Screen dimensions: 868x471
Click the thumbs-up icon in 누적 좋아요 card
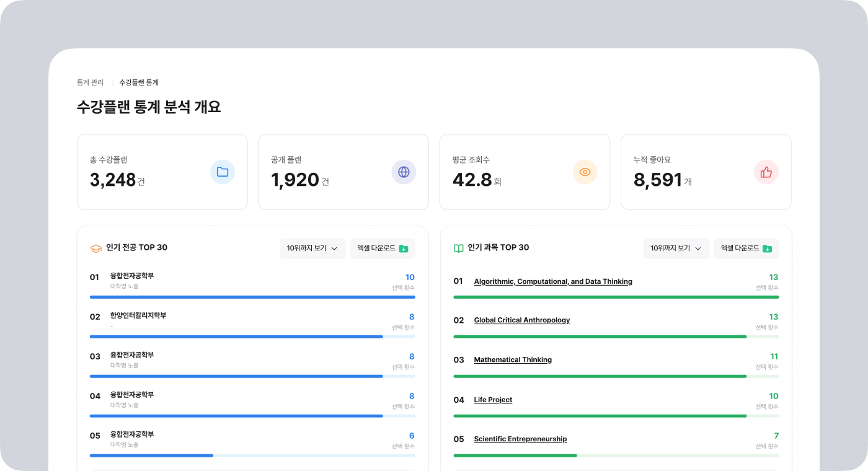[766, 172]
